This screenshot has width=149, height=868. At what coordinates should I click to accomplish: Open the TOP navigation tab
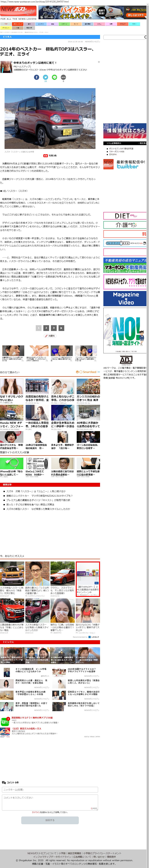pos(6,24)
